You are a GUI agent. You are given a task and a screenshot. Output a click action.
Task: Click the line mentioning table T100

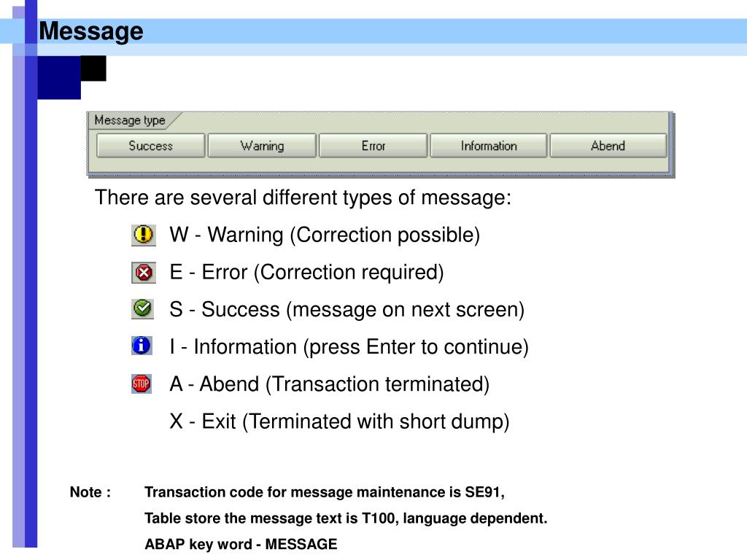pos(346,518)
